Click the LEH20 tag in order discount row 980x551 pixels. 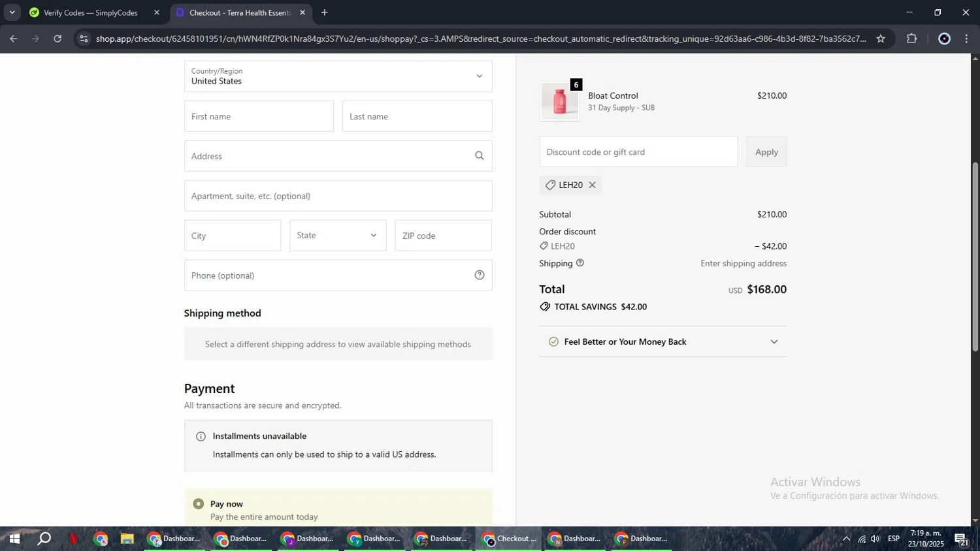click(557, 246)
